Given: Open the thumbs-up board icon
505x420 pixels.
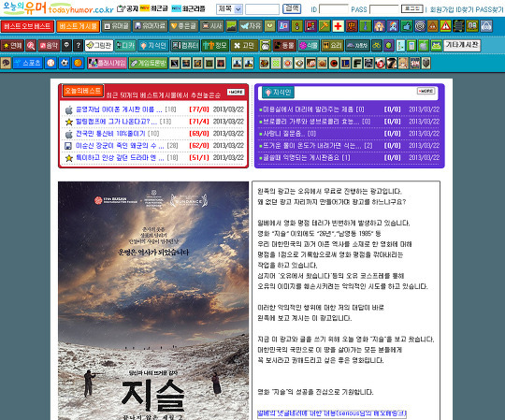Looking at the screenshot, I should pyautogui.click(x=407, y=26).
